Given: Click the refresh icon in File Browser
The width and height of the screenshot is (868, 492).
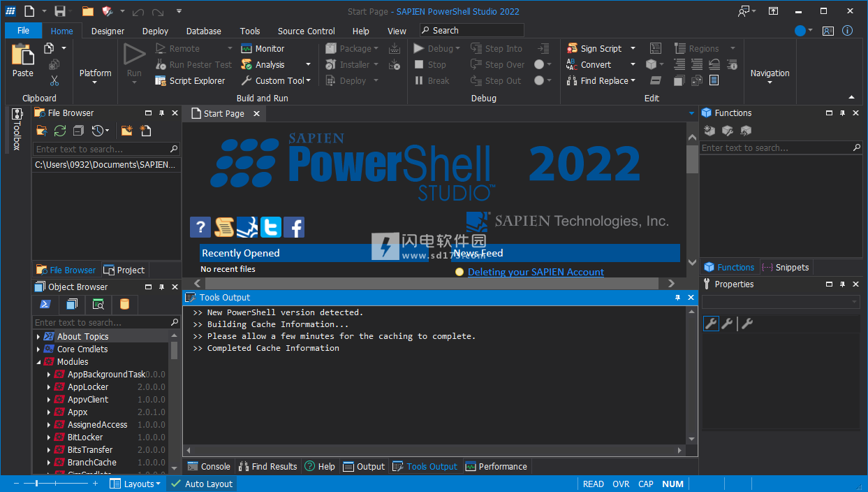Looking at the screenshot, I should coord(60,131).
